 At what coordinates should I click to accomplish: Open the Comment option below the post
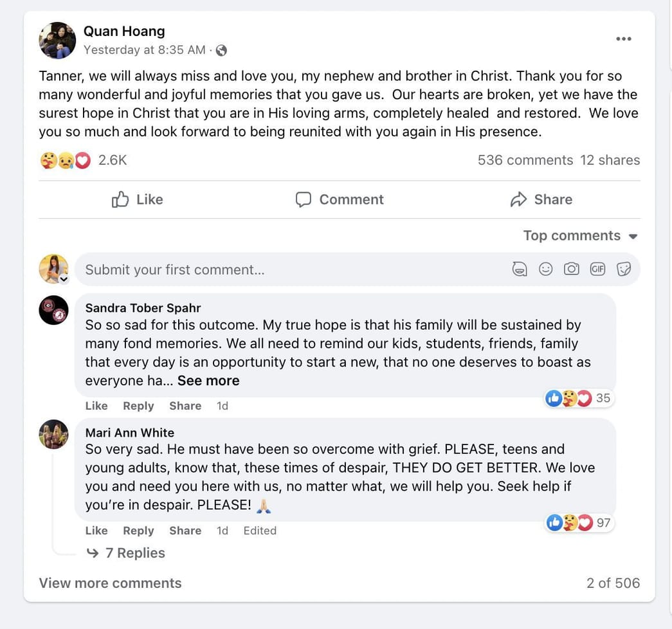click(x=339, y=199)
